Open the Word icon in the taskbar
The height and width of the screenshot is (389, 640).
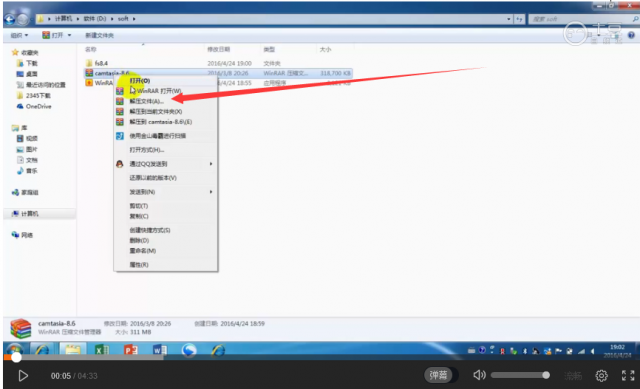(160, 350)
